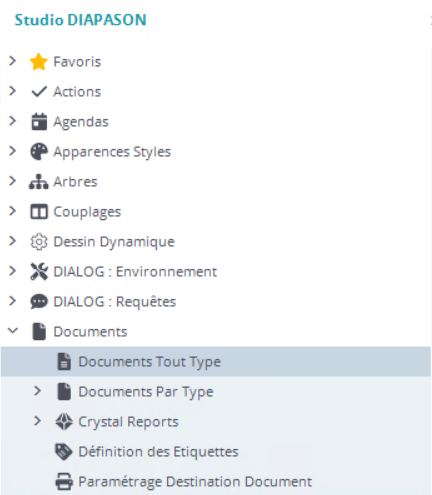The image size is (432, 495).
Task: Click the yellow star Favoris icon
Action: tap(39, 62)
